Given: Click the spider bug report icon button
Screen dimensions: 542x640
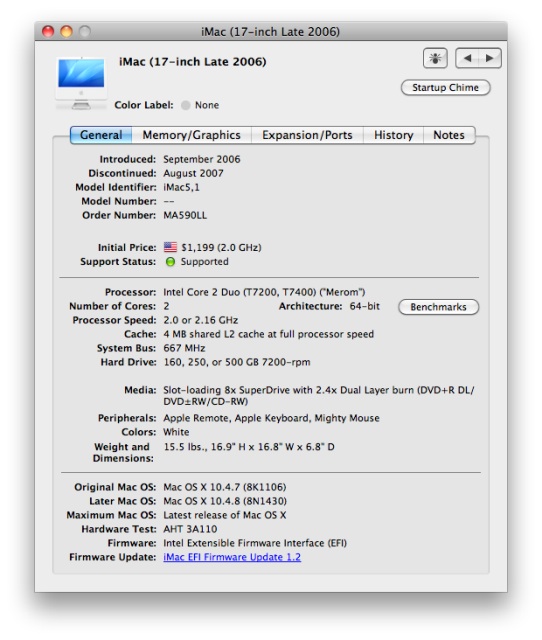Looking at the screenshot, I should 435,58.
